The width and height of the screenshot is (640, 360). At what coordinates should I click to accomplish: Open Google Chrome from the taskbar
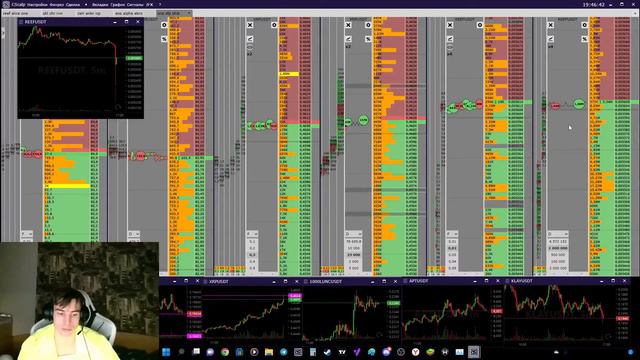click(x=225, y=352)
